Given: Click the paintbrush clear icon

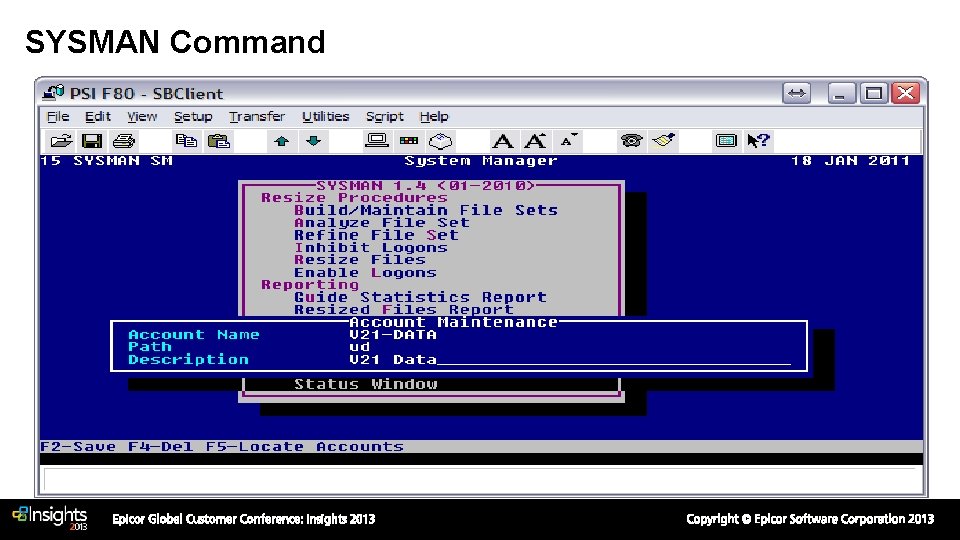Looking at the screenshot, I should tap(663, 141).
